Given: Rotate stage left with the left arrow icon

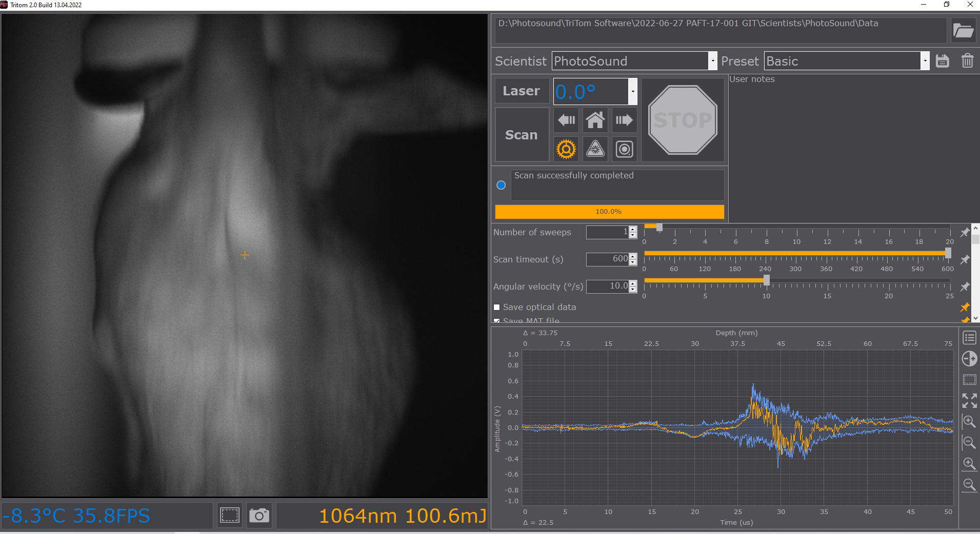Looking at the screenshot, I should pyautogui.click(x=566, y=120).
